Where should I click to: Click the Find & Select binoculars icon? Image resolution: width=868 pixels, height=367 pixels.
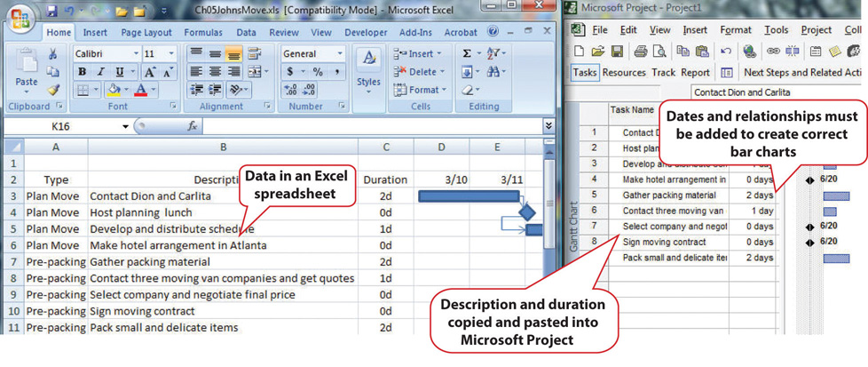493,71
